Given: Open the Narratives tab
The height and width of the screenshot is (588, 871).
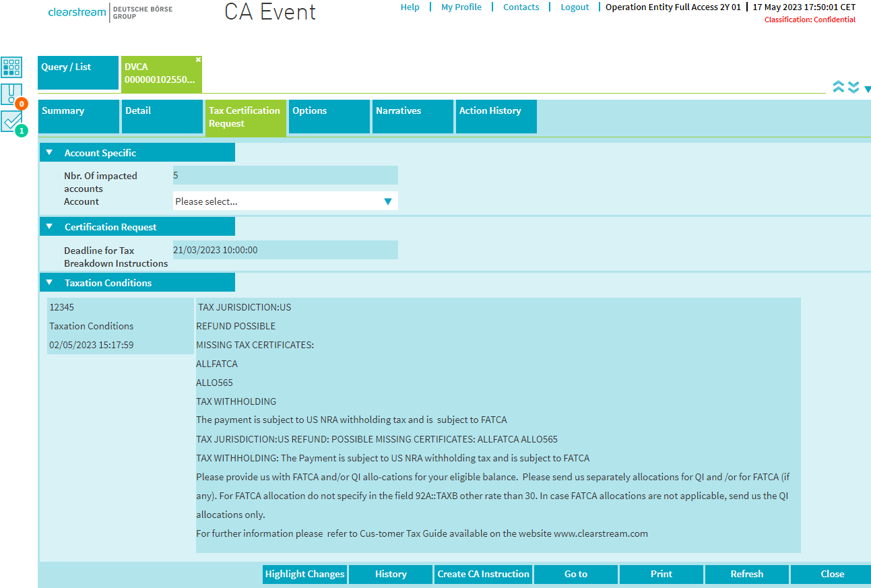Looking at the screenshot, I should point(412,117).
